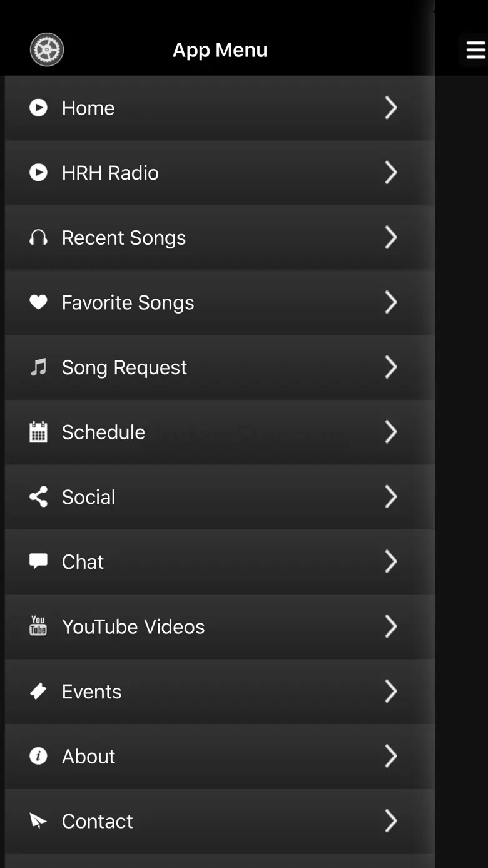
Task: Click the speech bubble Chat icon
Action: point(38,561)
